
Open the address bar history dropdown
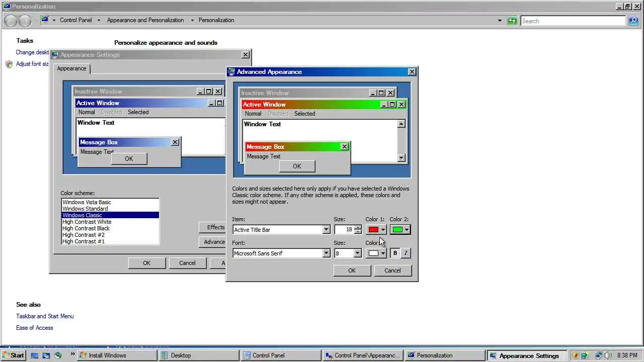point(500,21)
